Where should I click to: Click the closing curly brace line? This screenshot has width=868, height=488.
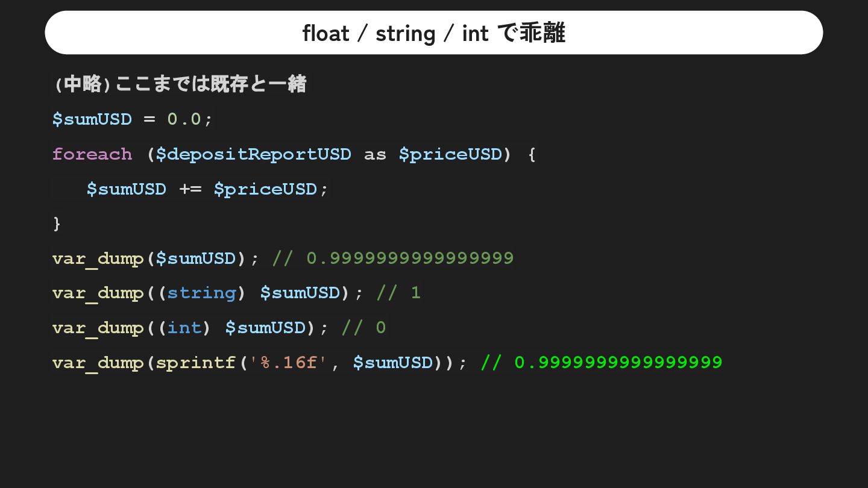57,224
